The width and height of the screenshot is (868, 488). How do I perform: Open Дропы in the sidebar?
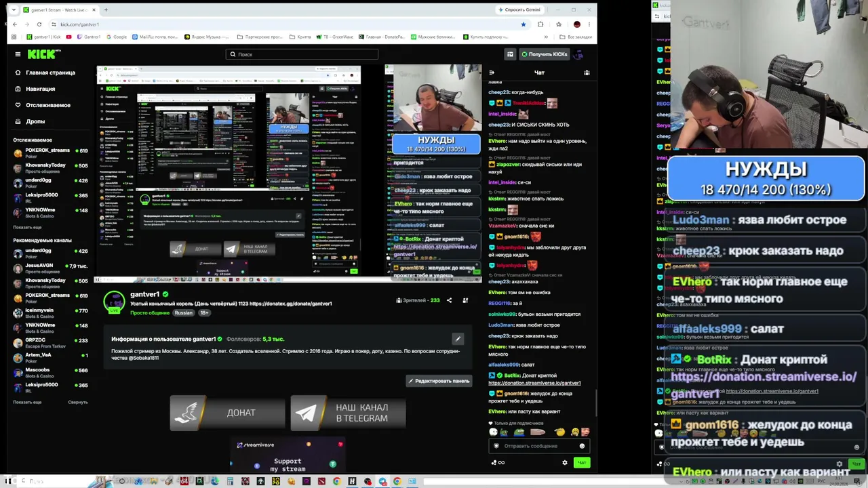click(31, 121)
